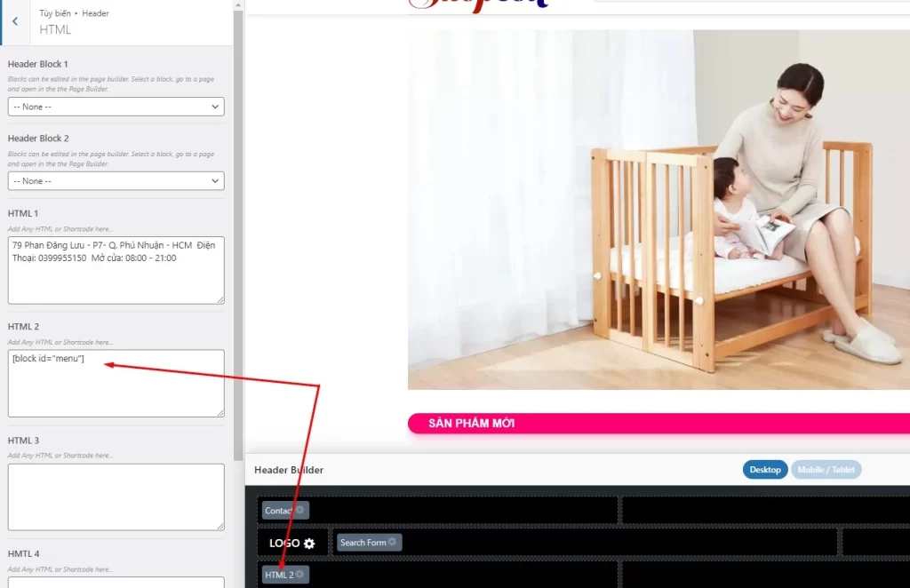Focus the HTML 2 shortcode field
Image resolution: width=910 pixels, height=588 pixels.
point(116,383)
